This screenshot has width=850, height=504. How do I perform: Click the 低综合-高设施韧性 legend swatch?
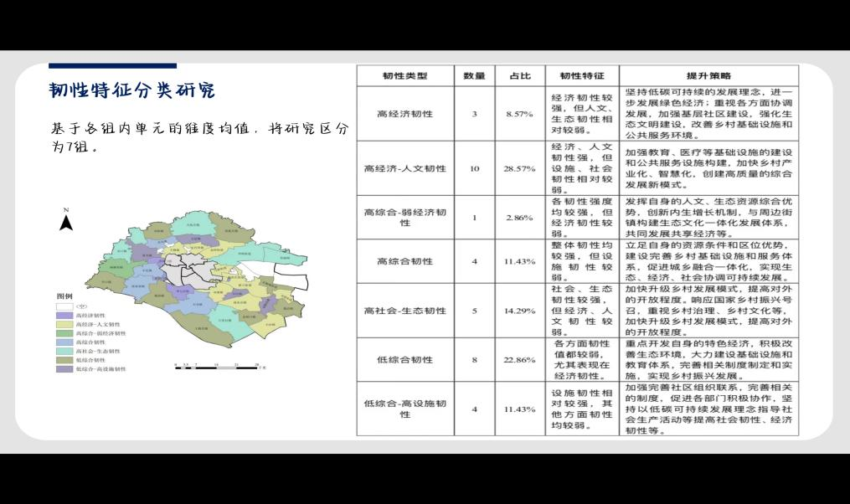click(64, 369)
